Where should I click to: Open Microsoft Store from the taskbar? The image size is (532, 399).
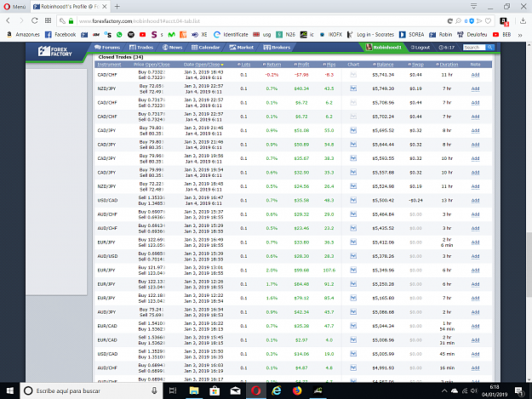(x=215, y=390)
